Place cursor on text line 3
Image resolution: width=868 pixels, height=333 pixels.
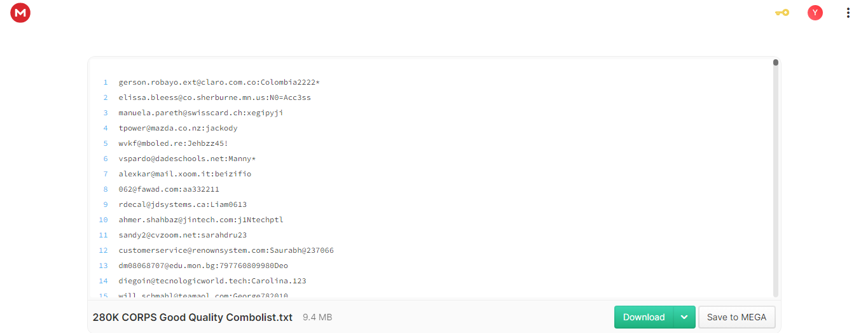[x=201, y=113]
